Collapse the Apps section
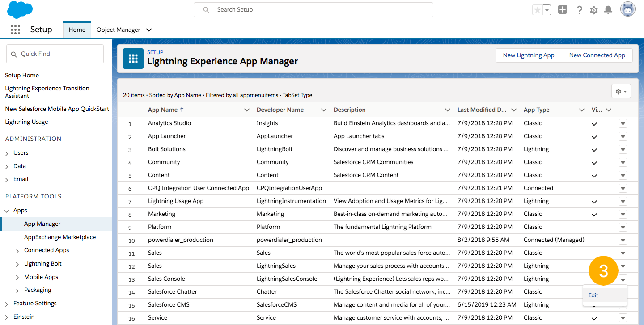644x325 pixels. 7,211
